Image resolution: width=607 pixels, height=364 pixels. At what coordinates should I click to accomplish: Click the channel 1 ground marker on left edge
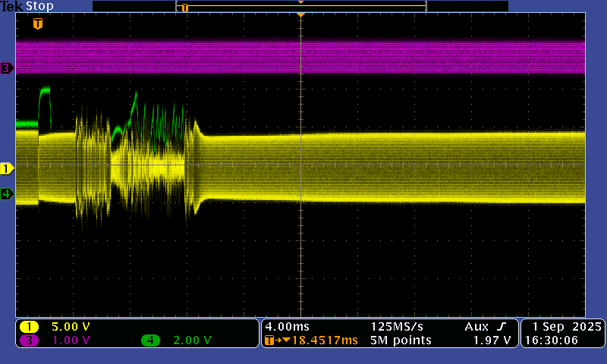(x=7, y=168)
